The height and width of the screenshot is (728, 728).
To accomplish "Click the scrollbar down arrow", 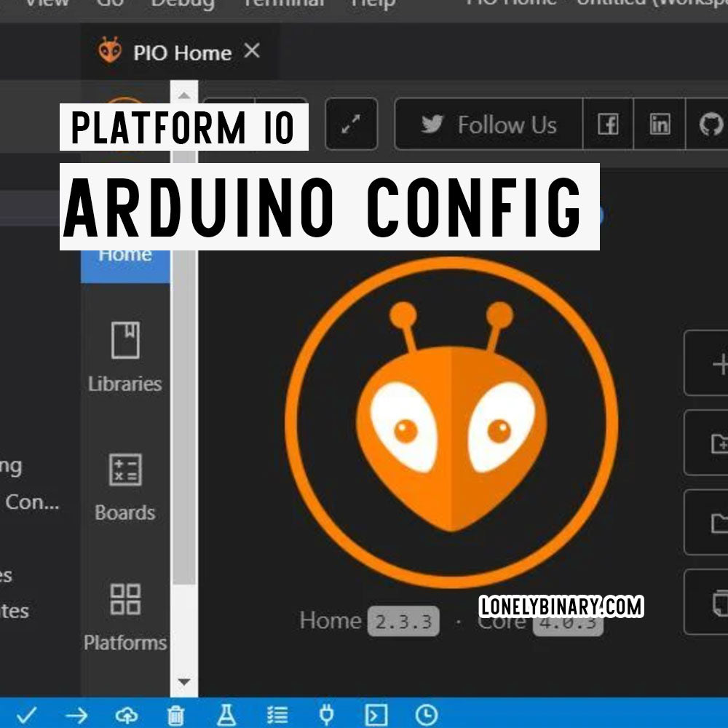I will tap(183, 682).
